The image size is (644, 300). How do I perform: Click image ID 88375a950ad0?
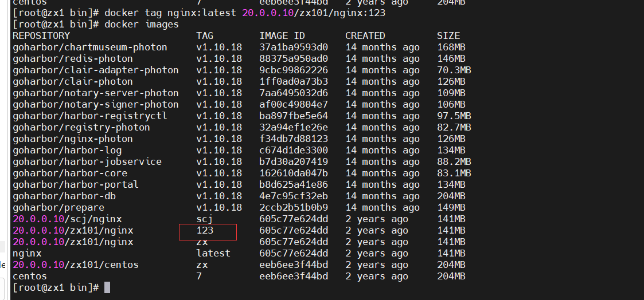point(294,58)
